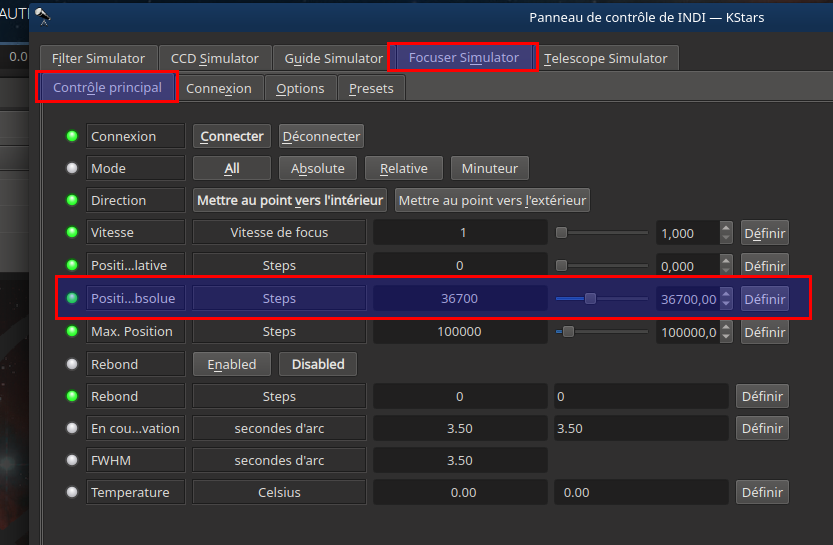The width and height of the screenshot is (833, 545).
Task: Decrease Vitesse spinbox value with down arrow
Action: [x=726, y=238]
